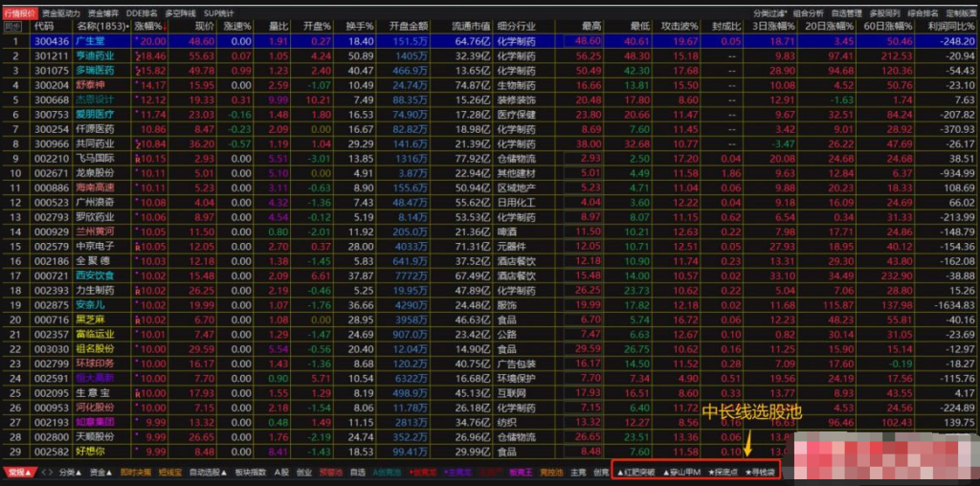Image resolution: width=980 pixels, height=486 pixels.
Task: Select the ▲穿山甲M stock pool tab
Action: pyautogui.click(x=681, y=472)
